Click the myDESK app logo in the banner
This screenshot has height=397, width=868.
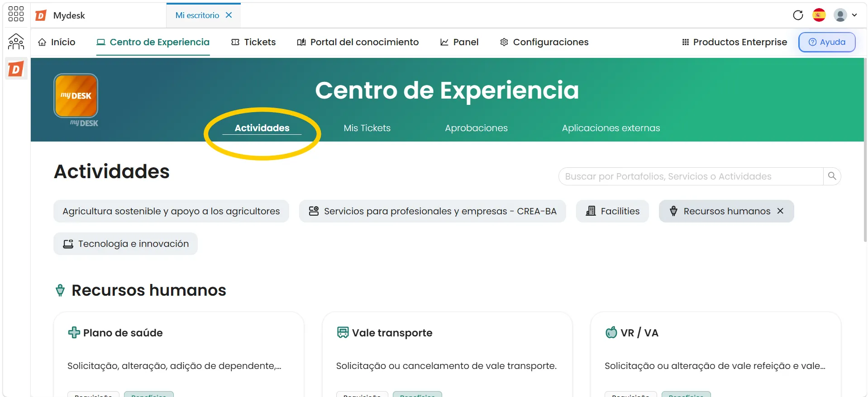[76, 95]
